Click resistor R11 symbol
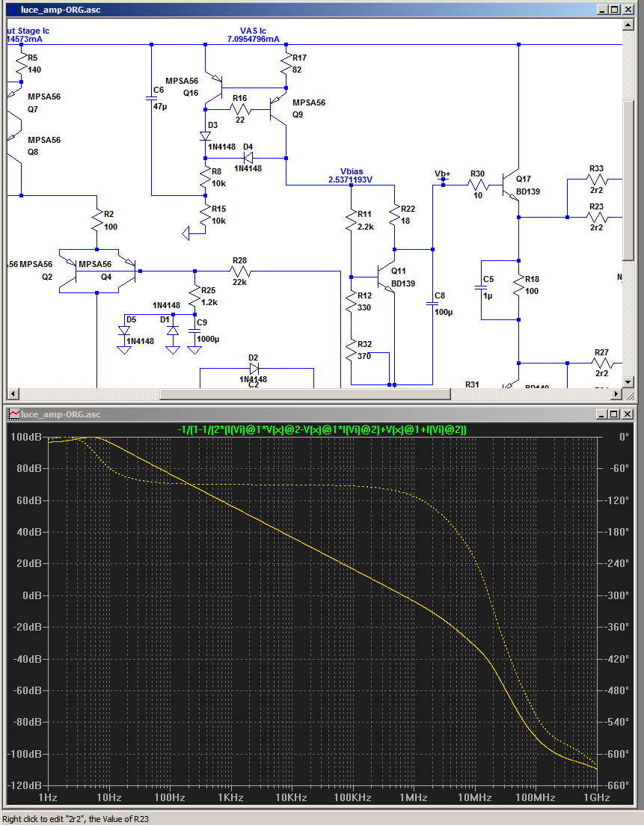 pos(351,221)
